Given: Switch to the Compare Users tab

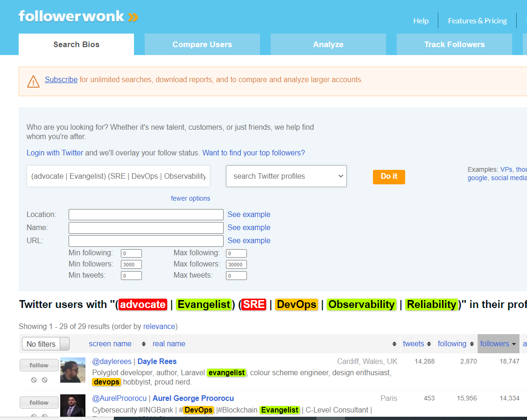Looking at the screenshot, I should (202, 44).
